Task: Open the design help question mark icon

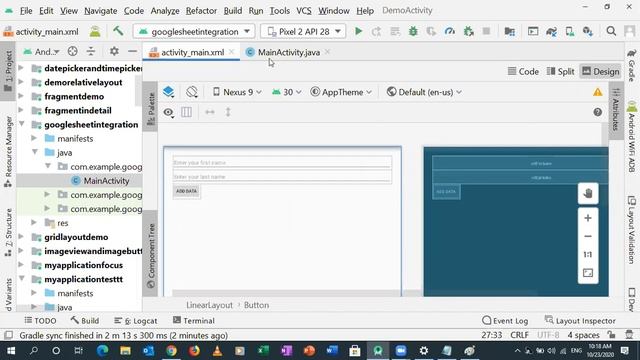Action: (x=598, y=112)
